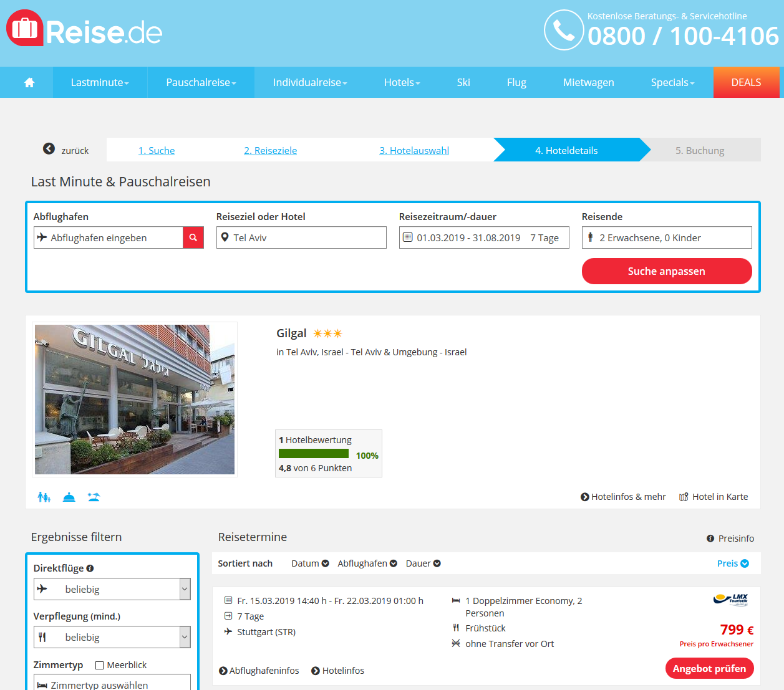Open the Zimmertyp auswählen selector
The height and width of the screenshot is (690, 784).
(x=112, y=683)
